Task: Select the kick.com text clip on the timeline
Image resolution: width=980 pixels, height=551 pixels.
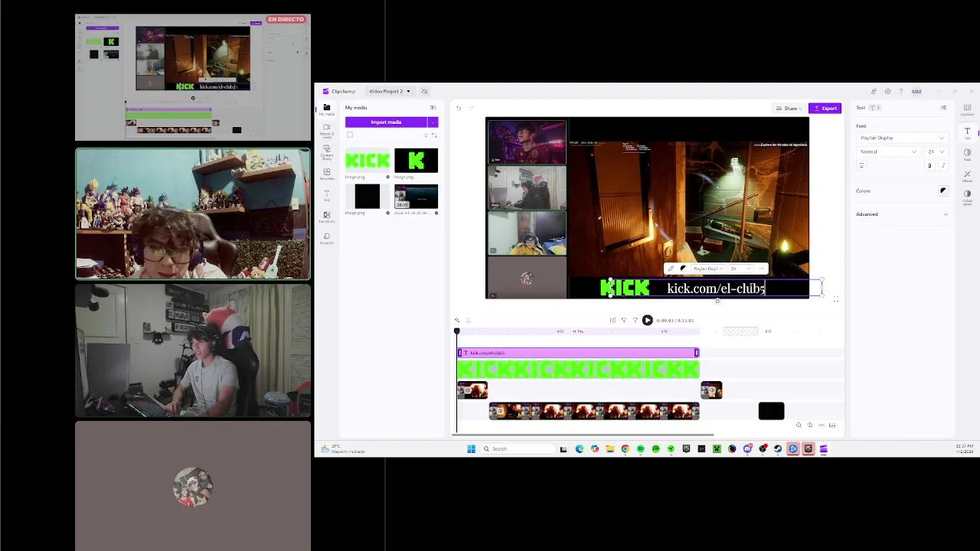Action: pyautogui.click(x=578, y=353)
